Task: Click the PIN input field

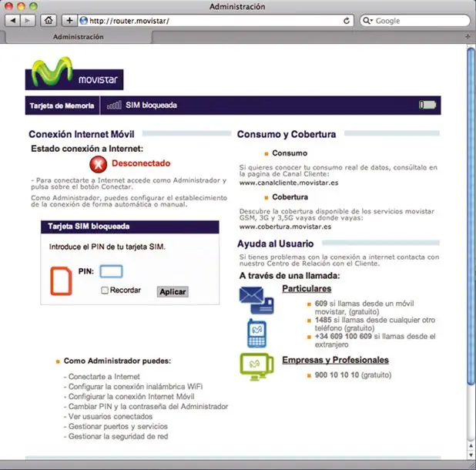Action: pos(112,271)
